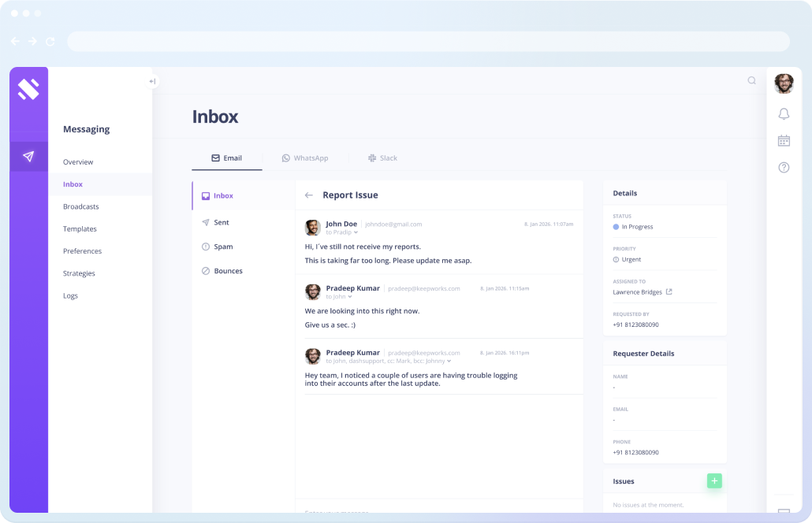Open the Sent folder
812x523 pixels.
coord(221,223)
